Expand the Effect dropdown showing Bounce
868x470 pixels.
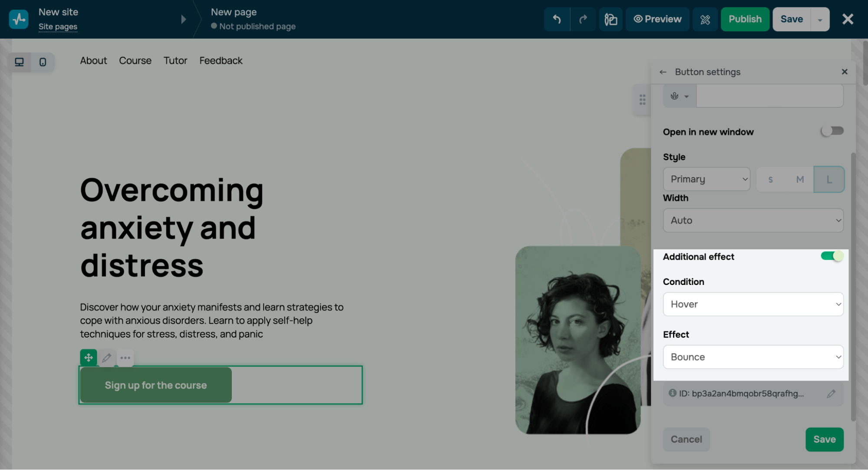point(753,357)
